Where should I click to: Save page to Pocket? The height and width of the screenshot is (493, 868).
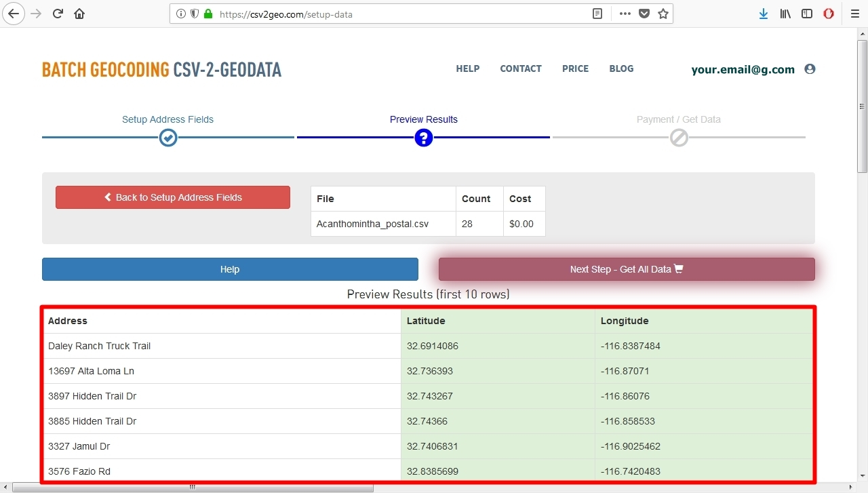click(x=644, y=14)
